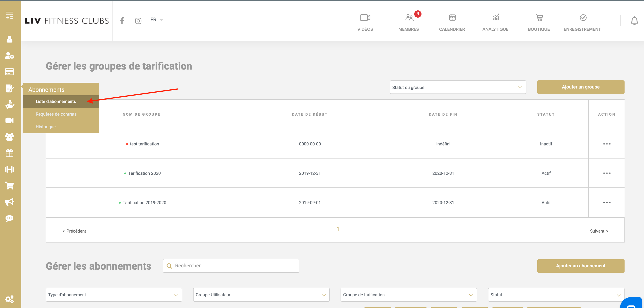This screenshot has width=644, height=308.
Task: Click the Rechercher search field
Action: click(x=231, y=266)
